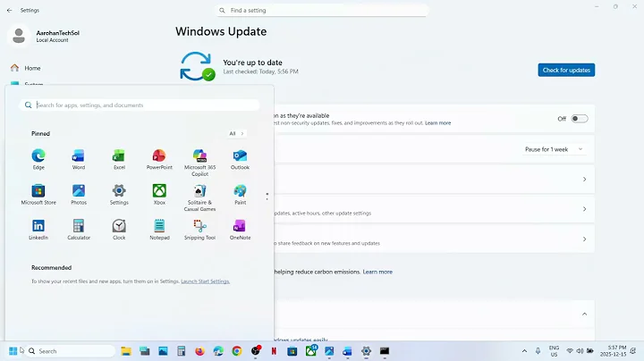Open Edge from pinned apps
The width and height of the screenshot is (644, 361).
coord(38,159)
